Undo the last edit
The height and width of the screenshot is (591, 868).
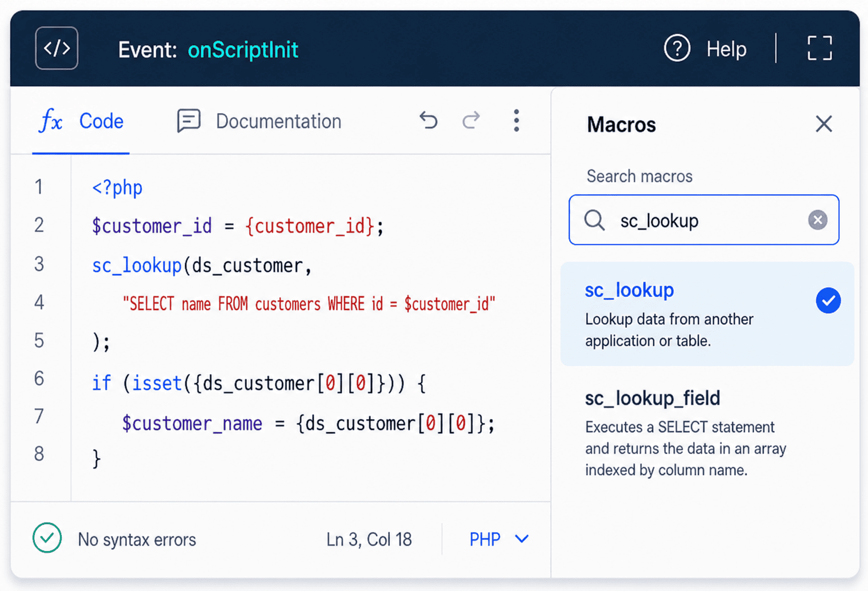coord(429,120)
